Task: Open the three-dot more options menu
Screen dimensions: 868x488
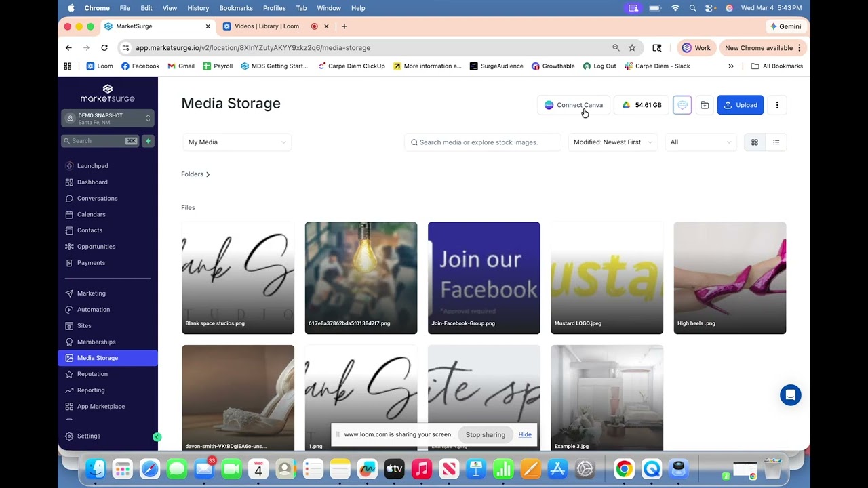Action: point(777,105)
